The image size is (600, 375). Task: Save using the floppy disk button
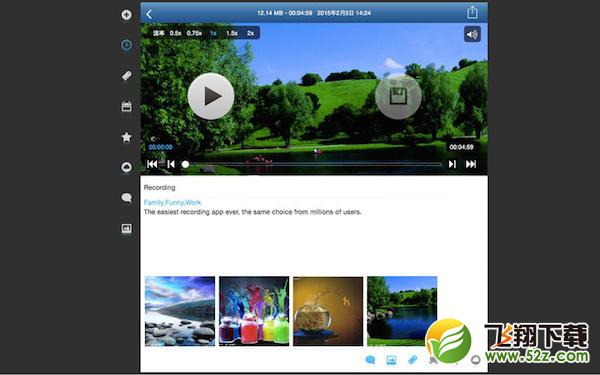point(398,96)
